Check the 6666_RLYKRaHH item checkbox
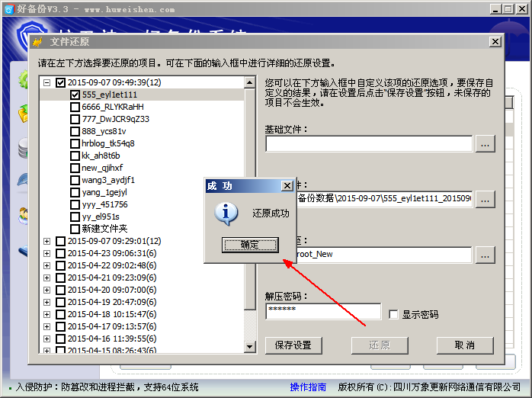532x398 pixels. (x=75, y=108)
